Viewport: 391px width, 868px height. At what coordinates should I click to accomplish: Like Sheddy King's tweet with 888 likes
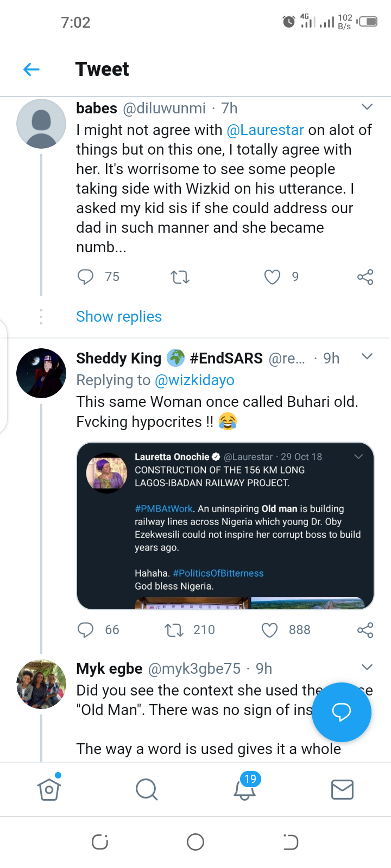pos(270,630)
